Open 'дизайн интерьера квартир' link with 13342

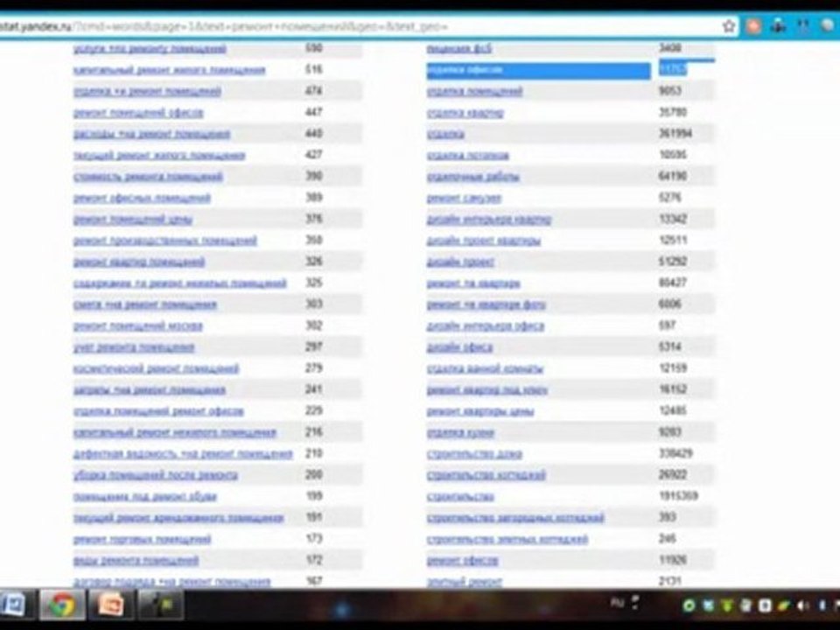488,220
